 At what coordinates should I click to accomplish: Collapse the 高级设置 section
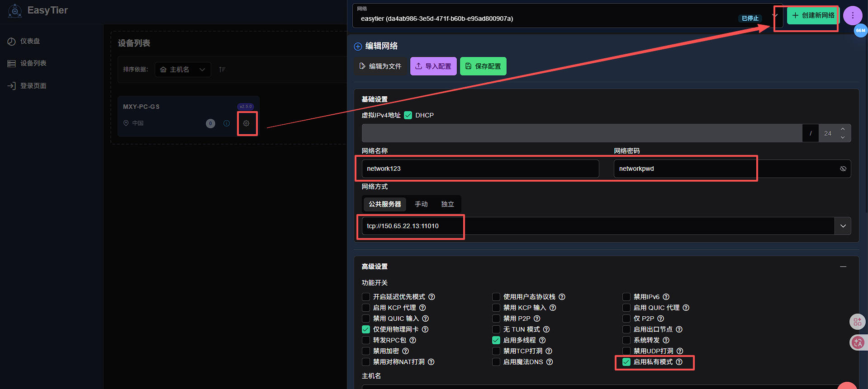843,267
